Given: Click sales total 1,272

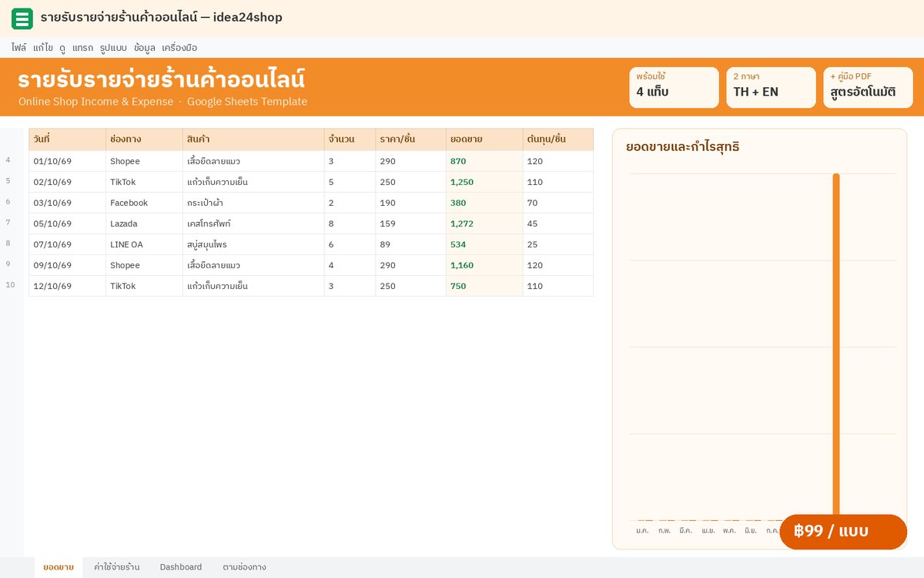Looking at the screenshot, I should coord(484,223).
